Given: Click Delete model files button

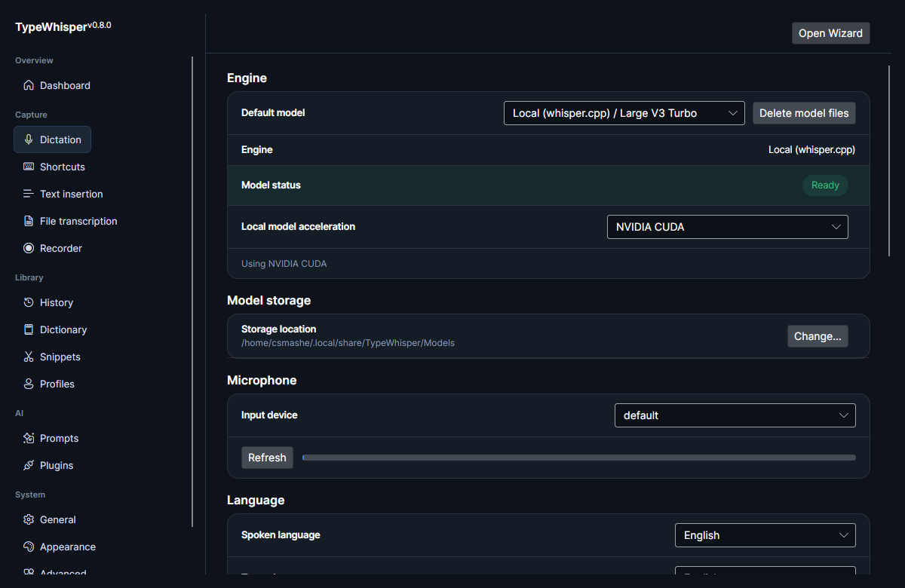Looking at the screenshot, I should 804,113.
